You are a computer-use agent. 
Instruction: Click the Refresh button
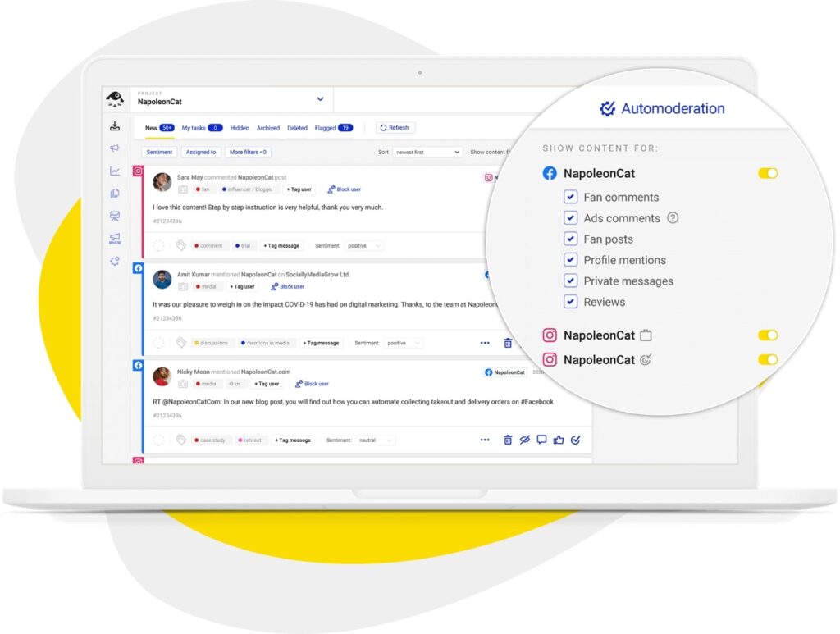pyautogui.click(x=395, y=127)
